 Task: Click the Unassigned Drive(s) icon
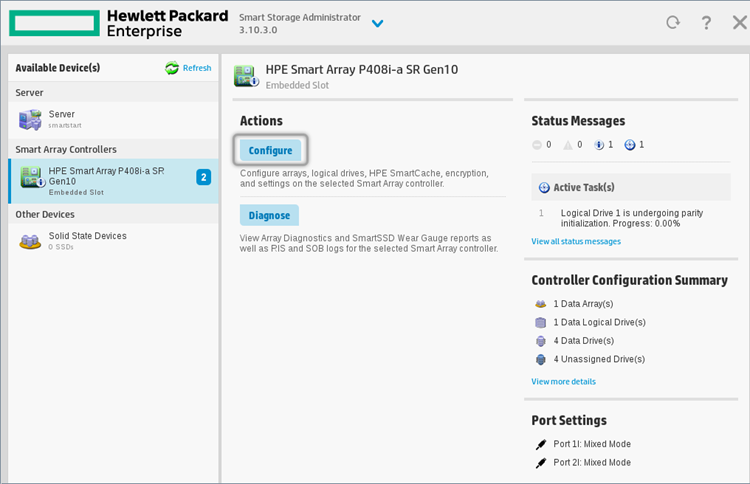tap(540, 359)
